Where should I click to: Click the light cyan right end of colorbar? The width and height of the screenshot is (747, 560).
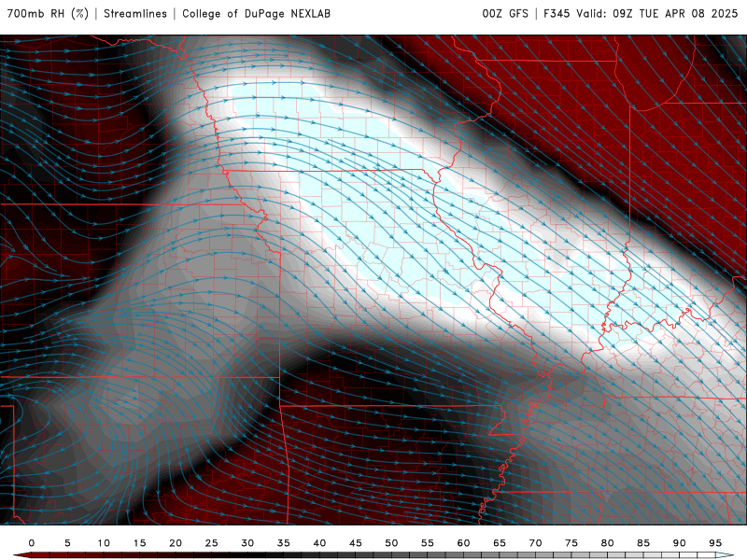click(725, 555)
